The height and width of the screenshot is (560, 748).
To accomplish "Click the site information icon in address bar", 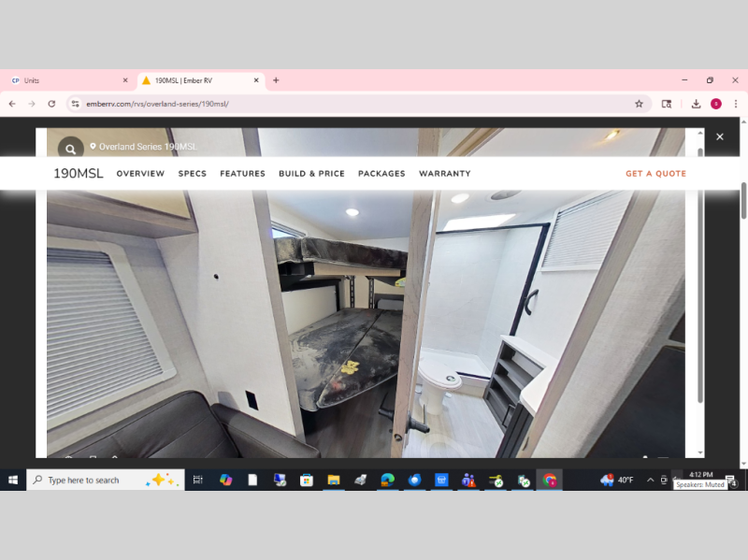I will 76,104.
